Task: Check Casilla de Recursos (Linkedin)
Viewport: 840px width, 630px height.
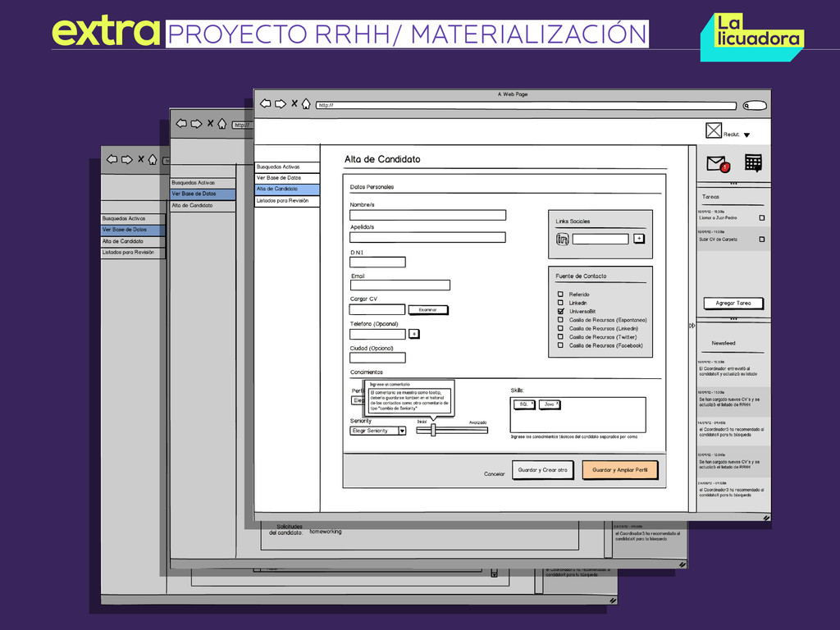Action: pos(560,328)
